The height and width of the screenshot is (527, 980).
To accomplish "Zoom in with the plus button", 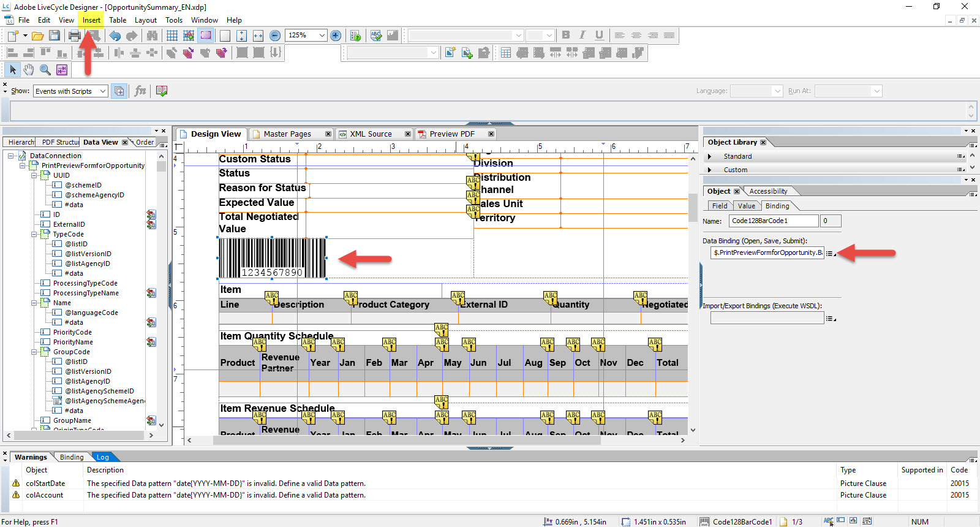I will coord(336,36).
